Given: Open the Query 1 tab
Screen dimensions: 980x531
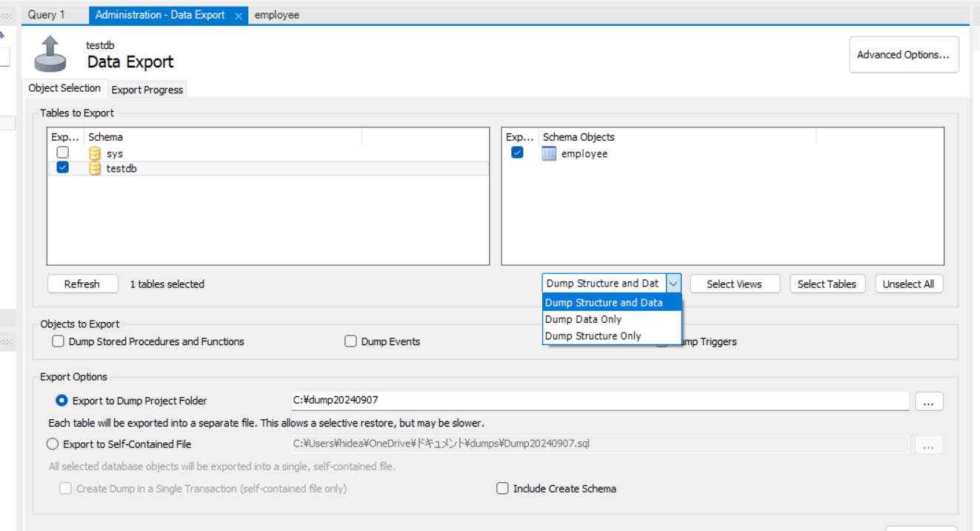Looking at the screenshot, I should pyautogui.click(x=47, y=15).
